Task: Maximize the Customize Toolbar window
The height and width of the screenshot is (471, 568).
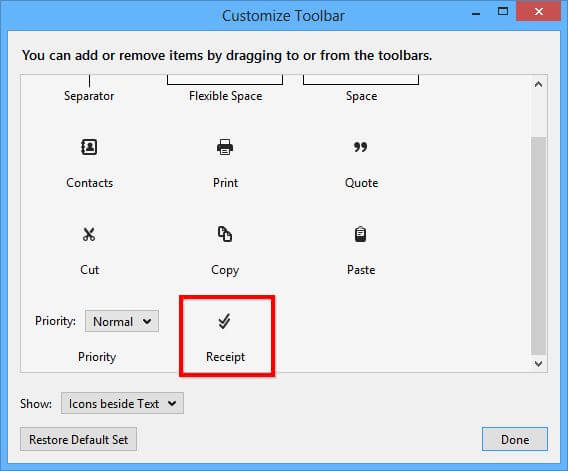Action: 503,12
